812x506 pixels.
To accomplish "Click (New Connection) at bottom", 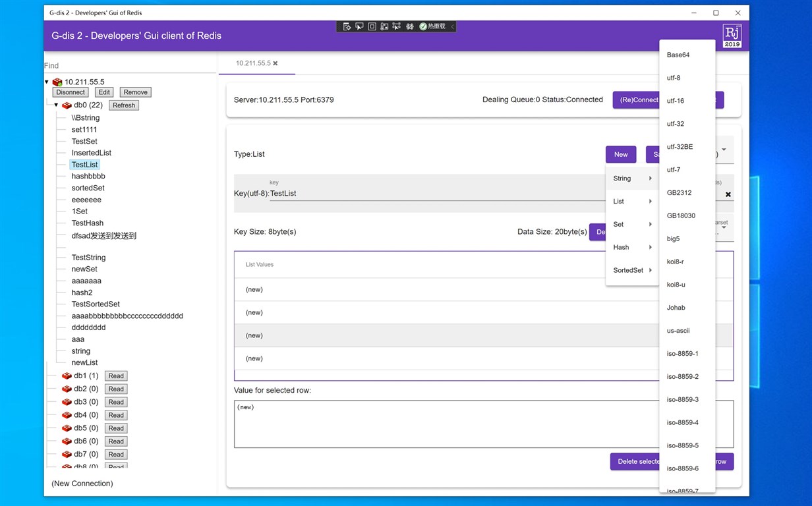I will [x=82, y=484].
